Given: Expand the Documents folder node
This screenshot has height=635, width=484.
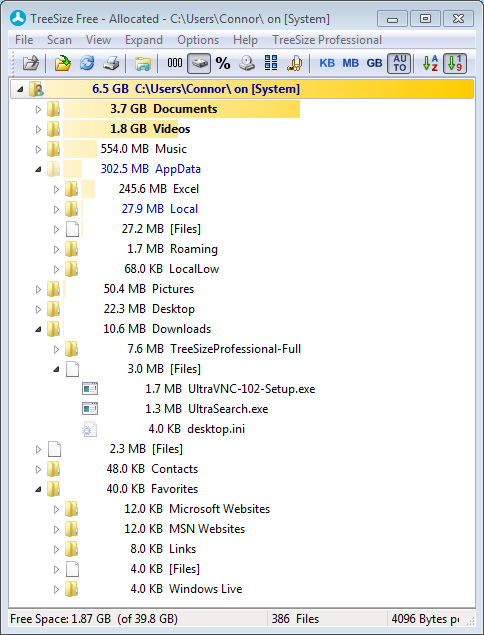Looking at the screenshot, I should [x=38, y=109].
